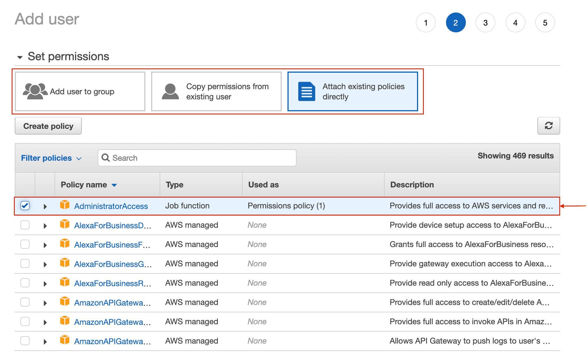
Task: Open the AlexaForBusinessR... policy link
Action: (113, 283)
